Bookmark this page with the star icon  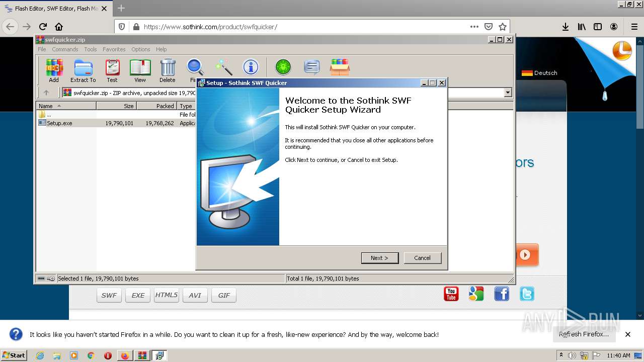coord(502,27)
